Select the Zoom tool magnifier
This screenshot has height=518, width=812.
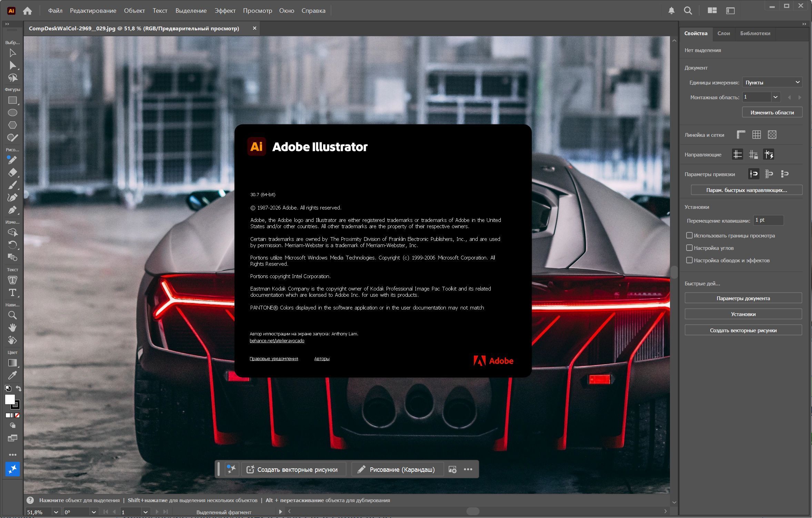coord(12,315)
